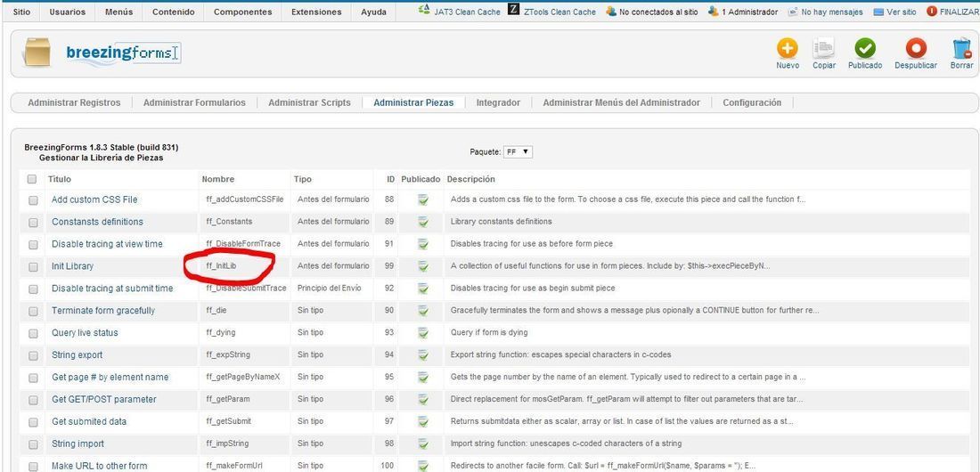Click the Copiar toolbar icon
Screen dimensions: 980x472
tap(824, 49)
